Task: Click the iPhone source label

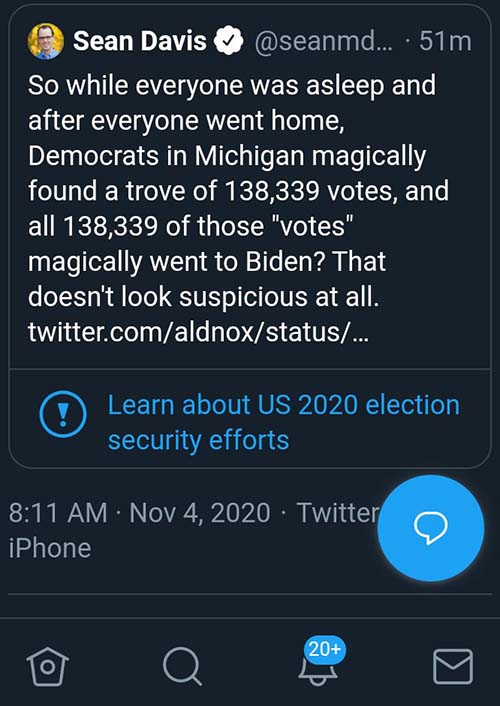Action: (x=50, y=548)
